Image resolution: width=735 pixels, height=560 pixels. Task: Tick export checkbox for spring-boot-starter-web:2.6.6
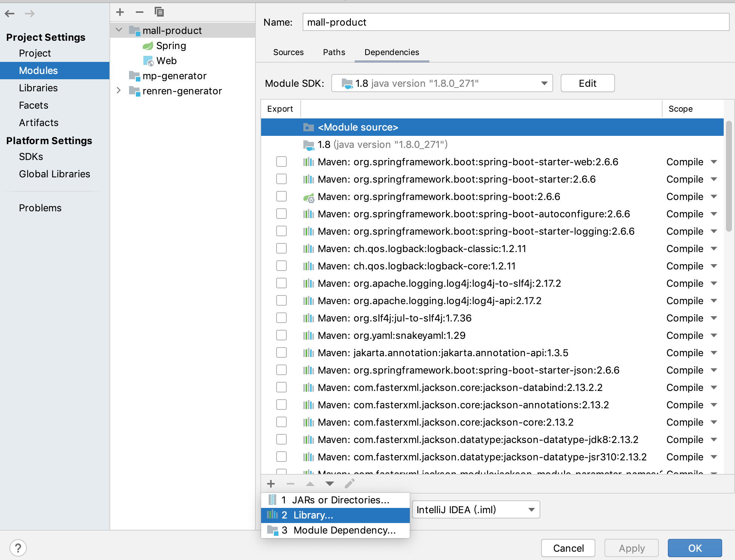click(x=281, y=162)
